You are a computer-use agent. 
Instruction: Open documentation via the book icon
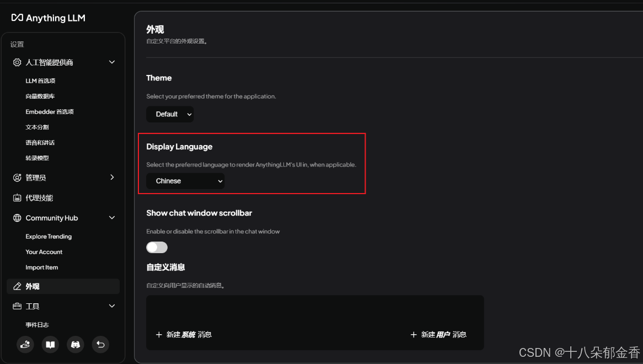pyautogui.click(x=50, y=344)
